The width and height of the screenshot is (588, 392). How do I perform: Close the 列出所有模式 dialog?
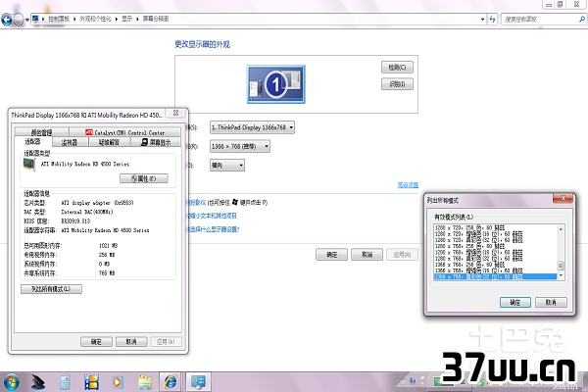click(x=563, y=198)
